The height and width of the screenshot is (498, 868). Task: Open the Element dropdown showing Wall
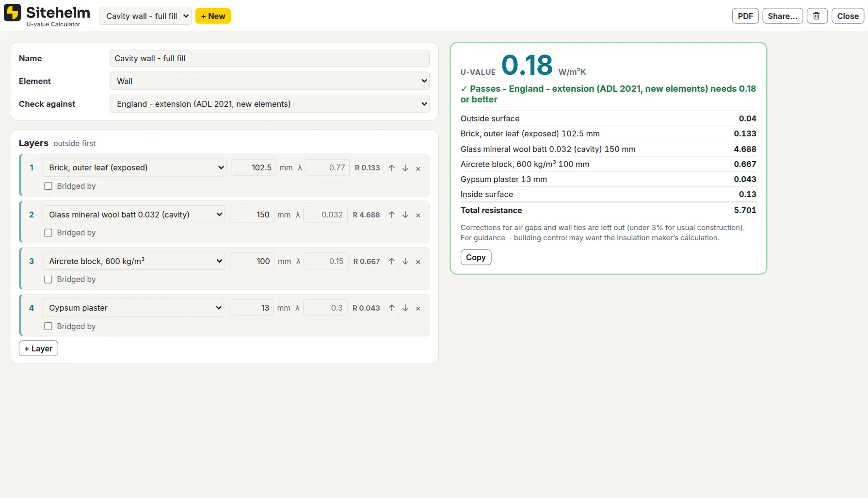point(270,81)
